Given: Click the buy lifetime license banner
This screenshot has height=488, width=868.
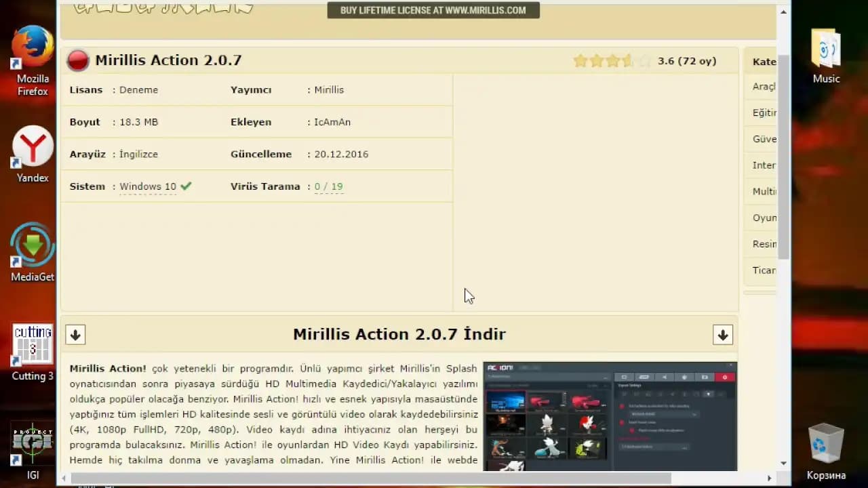Looking at the screenshot, I should click(433, 10).
